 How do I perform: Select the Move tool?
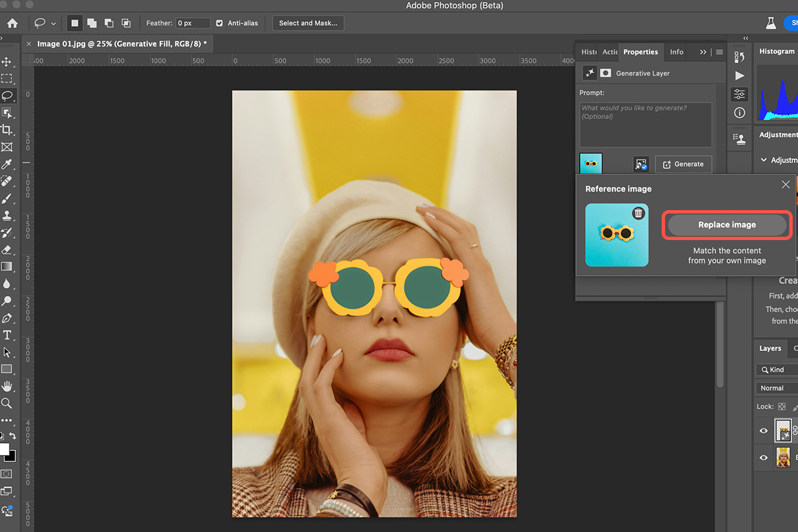coord(7,62)
